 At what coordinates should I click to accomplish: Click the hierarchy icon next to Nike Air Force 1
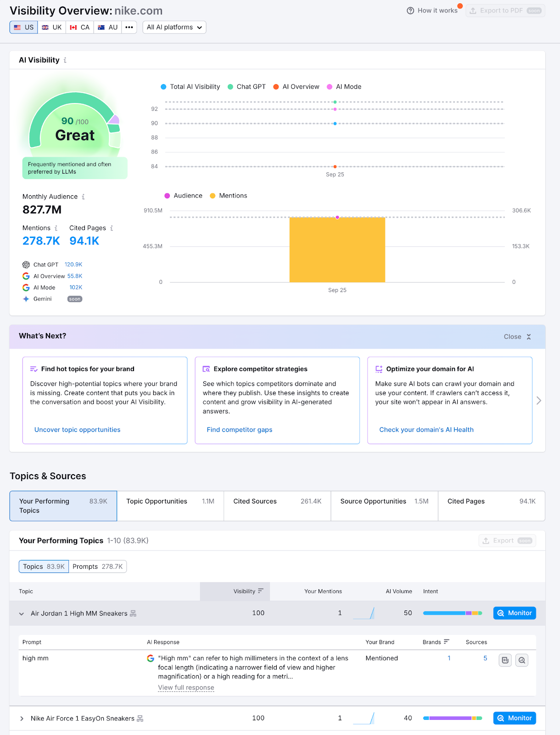click(x=140, y=718)
